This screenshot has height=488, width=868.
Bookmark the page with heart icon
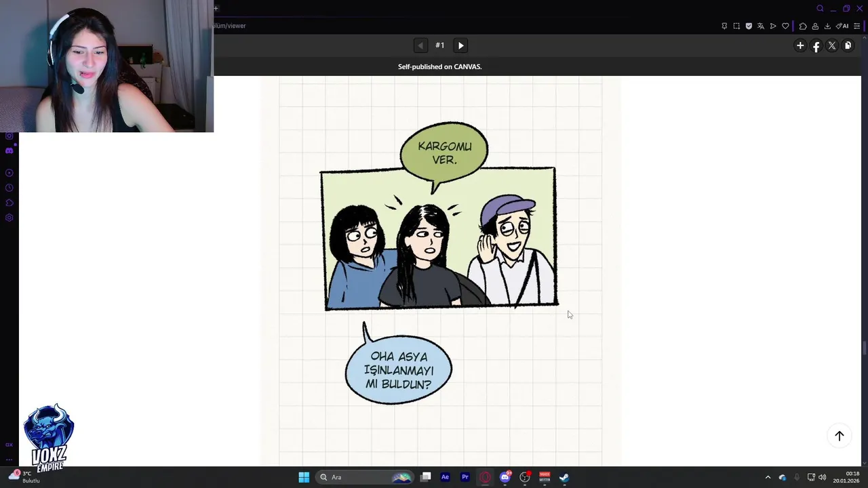coord(785,26)
